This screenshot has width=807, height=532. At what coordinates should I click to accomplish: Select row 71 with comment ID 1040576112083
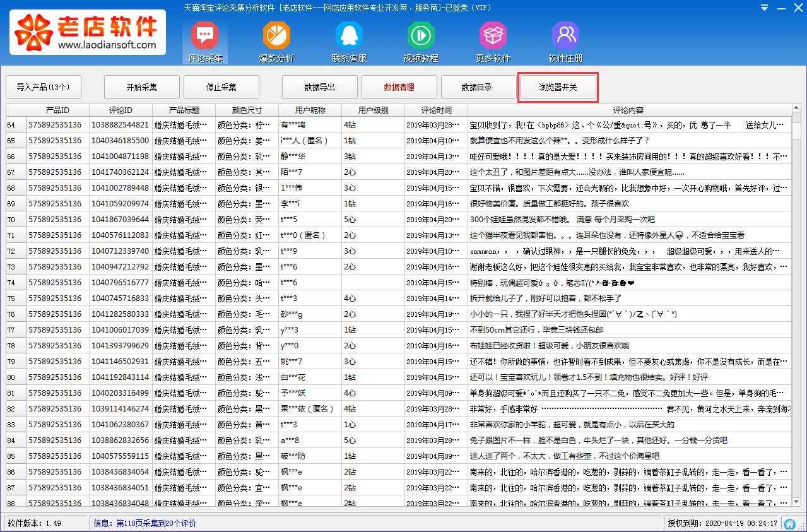(120, 235)
